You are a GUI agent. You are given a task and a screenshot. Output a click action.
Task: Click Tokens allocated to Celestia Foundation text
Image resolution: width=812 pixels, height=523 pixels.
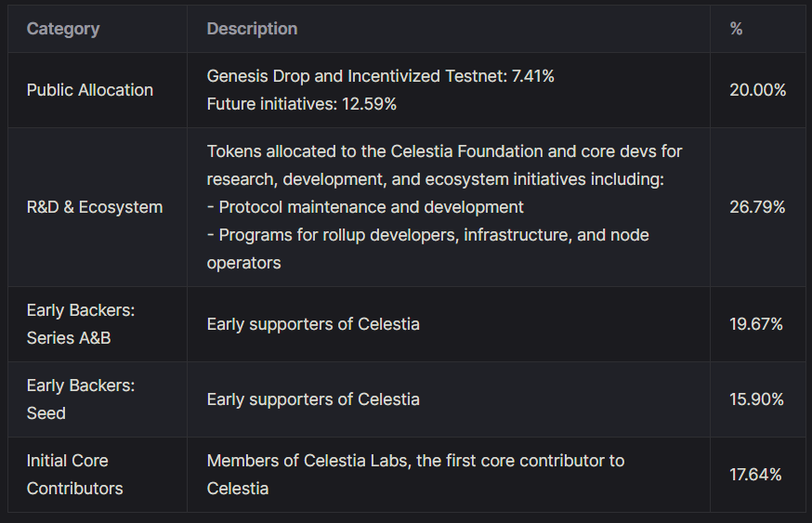(444, 150)
